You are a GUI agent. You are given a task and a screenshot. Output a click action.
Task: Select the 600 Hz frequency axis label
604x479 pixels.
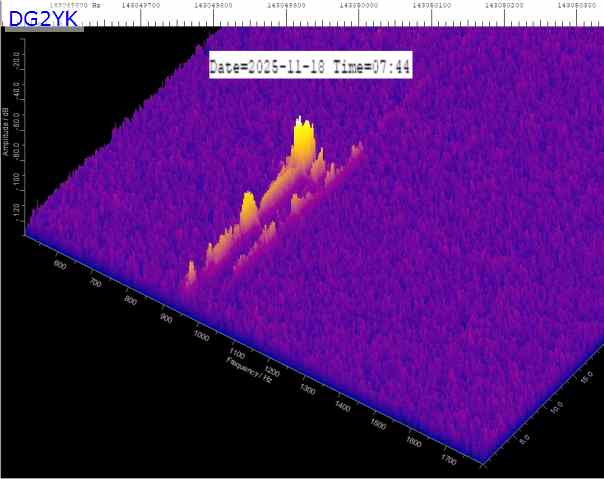58,266
